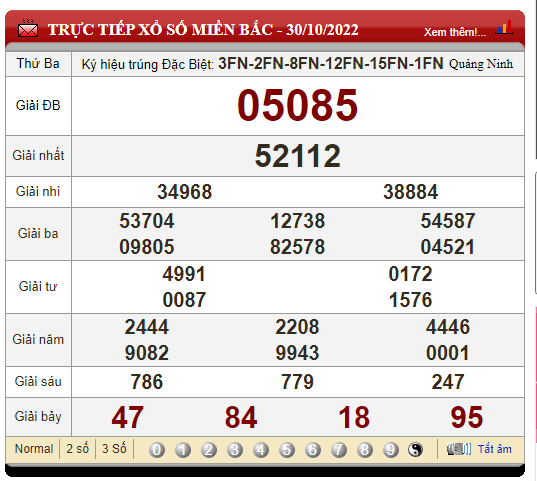
Task: Click the Quảng Ninh province link
Action: pos(481,64)
